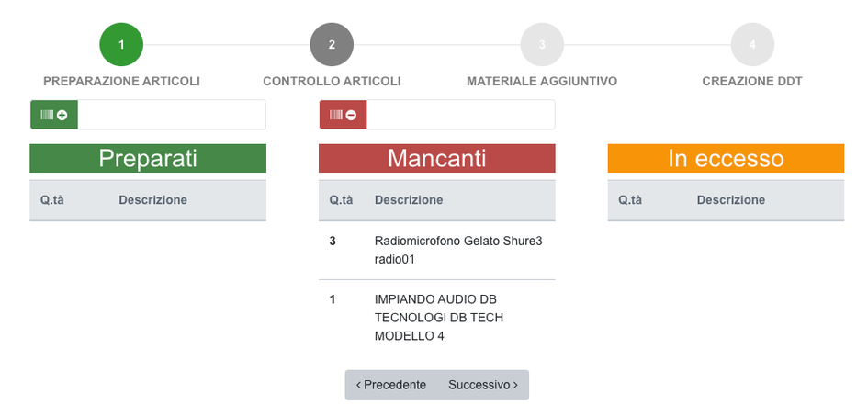Select the IMPIANDO AUDIO DB TECNOLOGI row
This screenshot has width=868, height=416.
tap(437, 317)
